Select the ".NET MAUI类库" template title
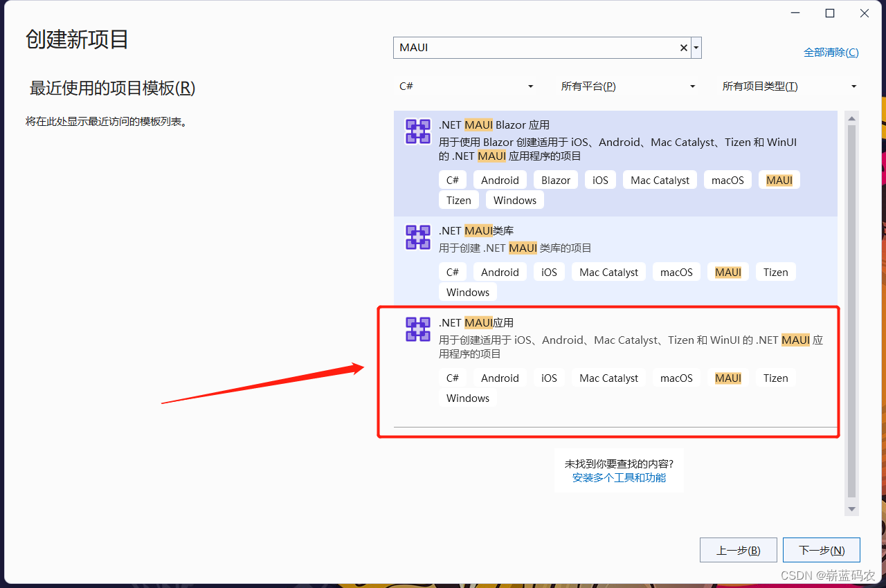The height and width of the screenshot is (588, 886). pyautogui.click(x=476, y=231)
